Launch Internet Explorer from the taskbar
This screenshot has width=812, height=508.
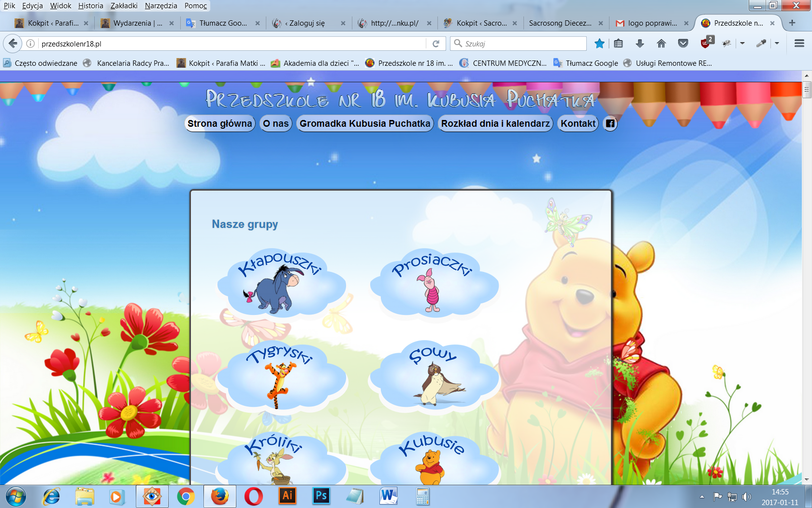pyautogui.click(x=51, y=497)
